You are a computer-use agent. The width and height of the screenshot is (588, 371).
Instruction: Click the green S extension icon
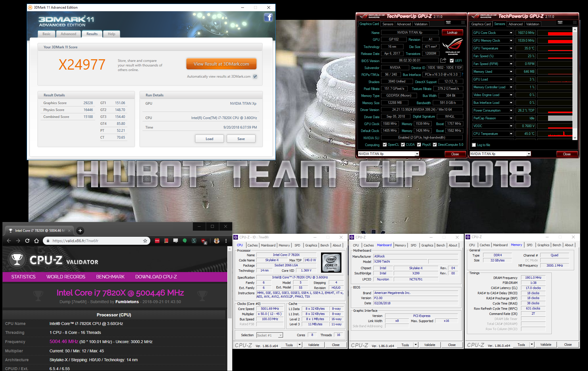tap(194, 241)
